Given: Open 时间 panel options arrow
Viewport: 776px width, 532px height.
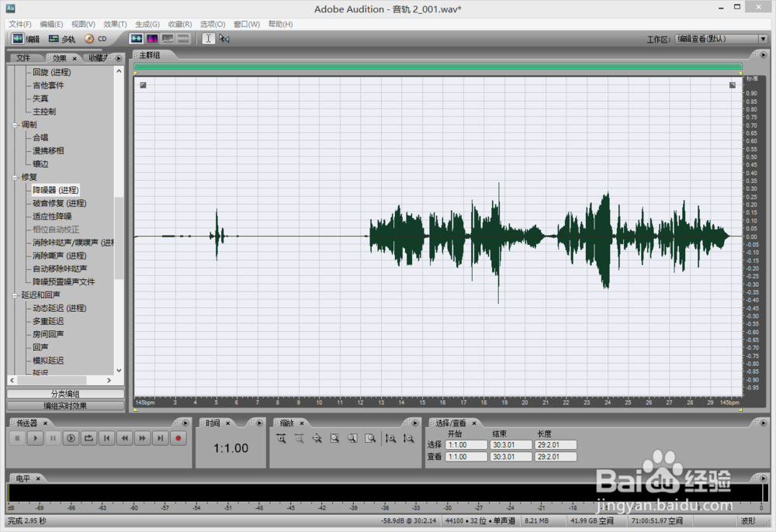Looking at the screenshot, I should (x=259, y=423).
